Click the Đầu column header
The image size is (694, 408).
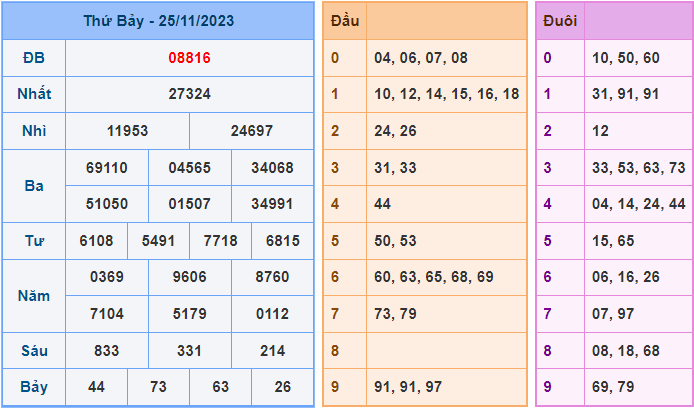pos(344,21)
